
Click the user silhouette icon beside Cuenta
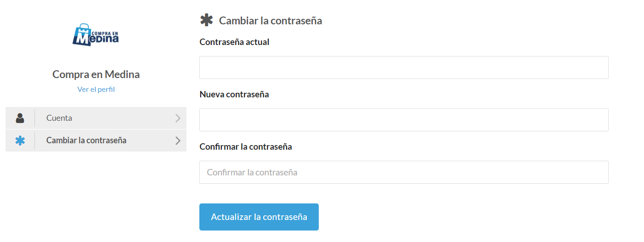(20, 118)
